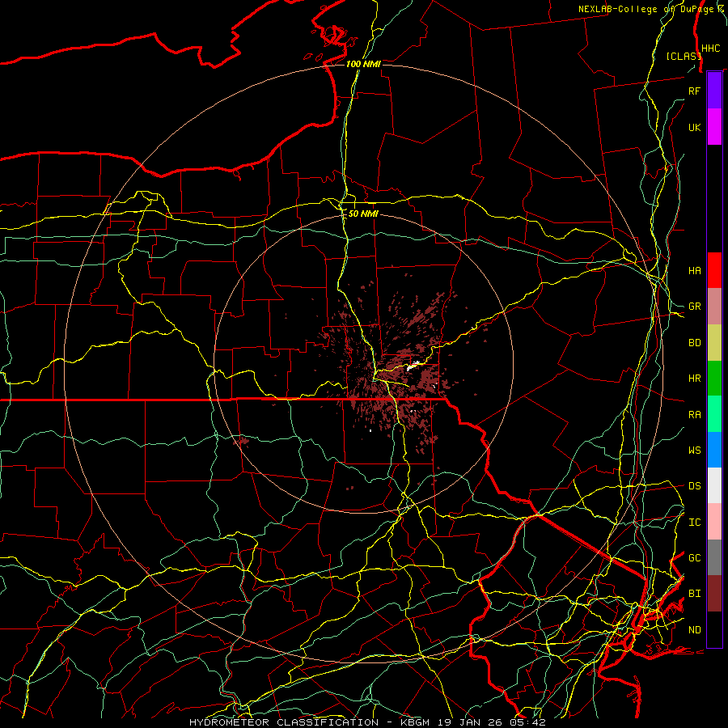Click the gray GC legend swatch

714,557
